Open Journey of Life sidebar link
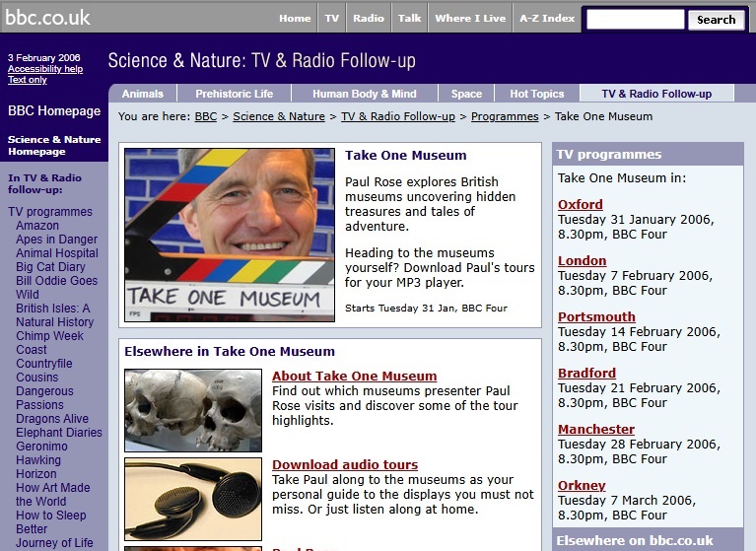The height and width of the screenshot is (551, 756). pos(54,543)
